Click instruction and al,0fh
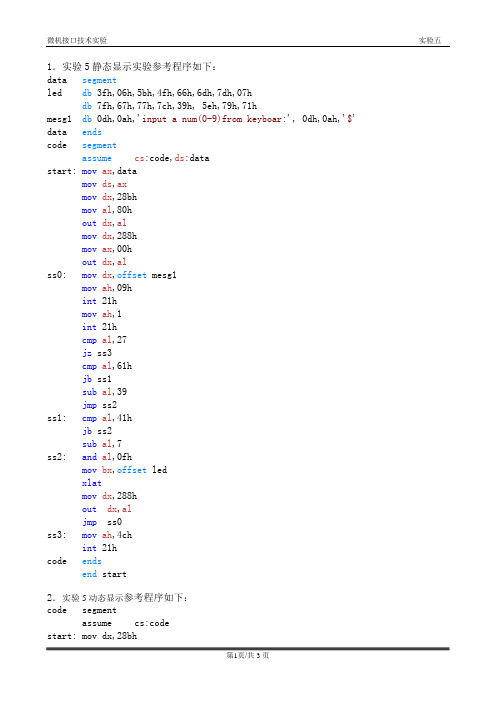Image resolution: width=496 pixels, height=702 pixels. tap(107, 457)
